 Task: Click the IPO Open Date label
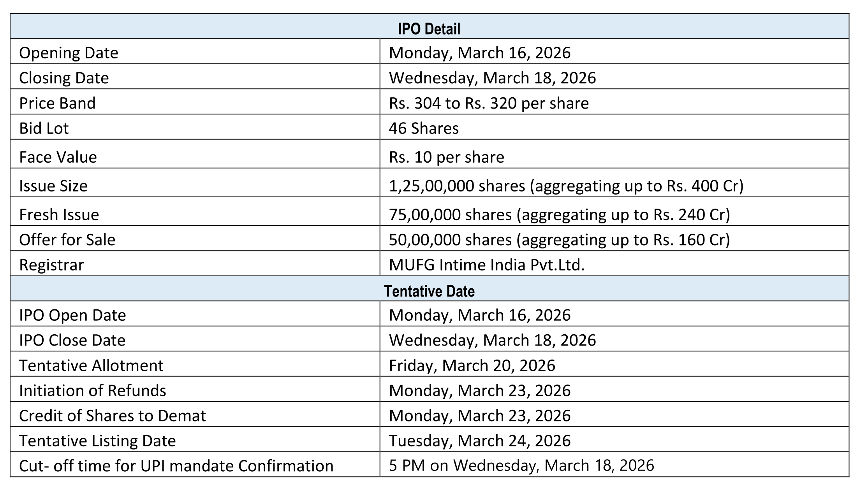click(x=72, y=315)
